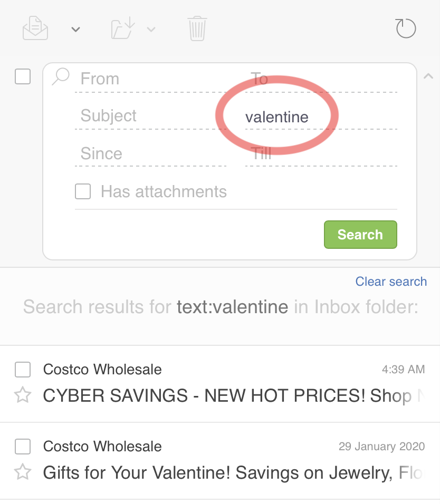This screenshot has width=440, height=504.
Task: Click the Clear search link
Action: click(391, 282)
